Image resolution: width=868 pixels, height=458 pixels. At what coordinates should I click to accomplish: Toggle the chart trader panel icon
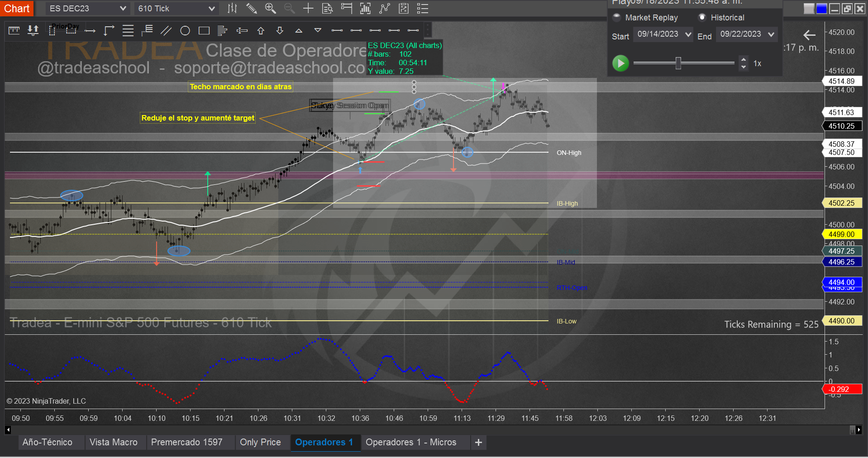[346, 8]
